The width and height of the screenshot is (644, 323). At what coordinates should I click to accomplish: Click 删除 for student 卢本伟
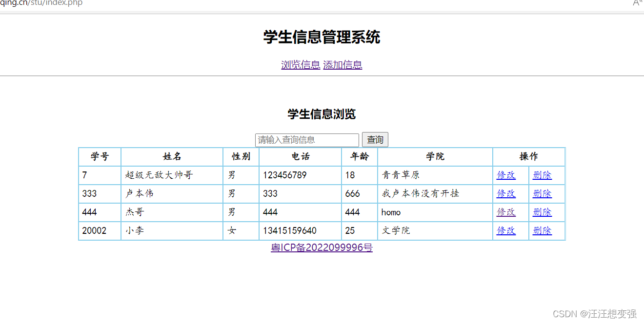(x=542, y=194)
